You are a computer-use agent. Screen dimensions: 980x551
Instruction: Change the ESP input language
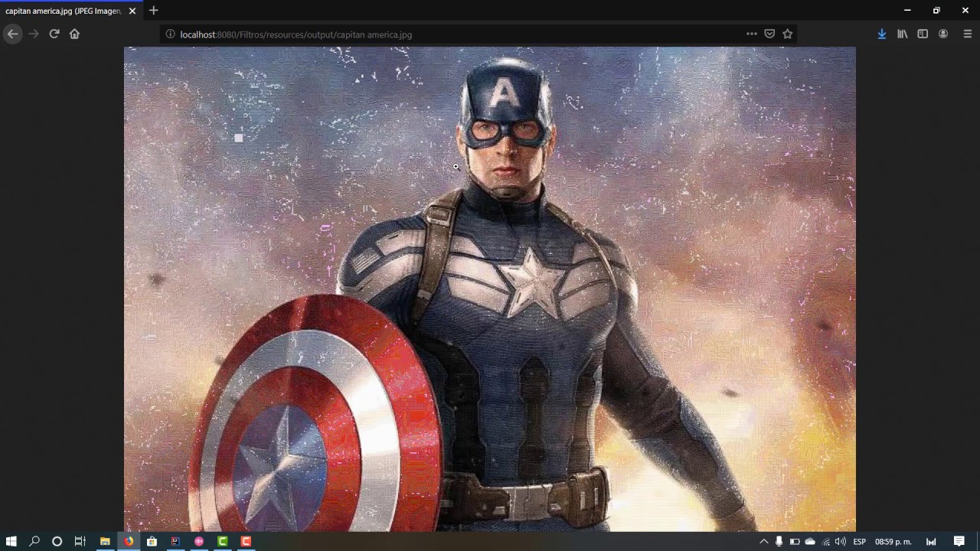coord(859,541)
